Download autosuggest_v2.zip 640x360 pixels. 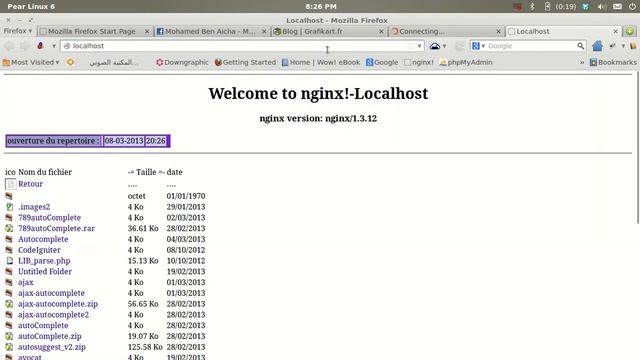click(52, 347)
